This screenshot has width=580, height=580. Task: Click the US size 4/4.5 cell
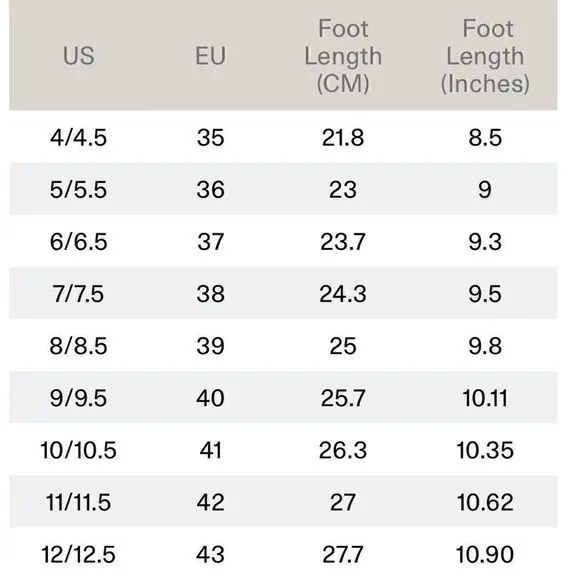[78, 138]
